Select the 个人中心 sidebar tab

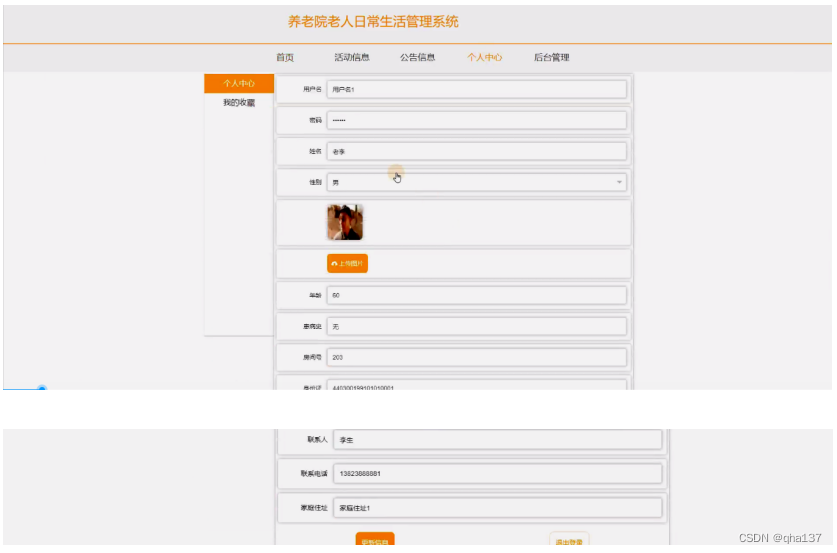[239, 83]
